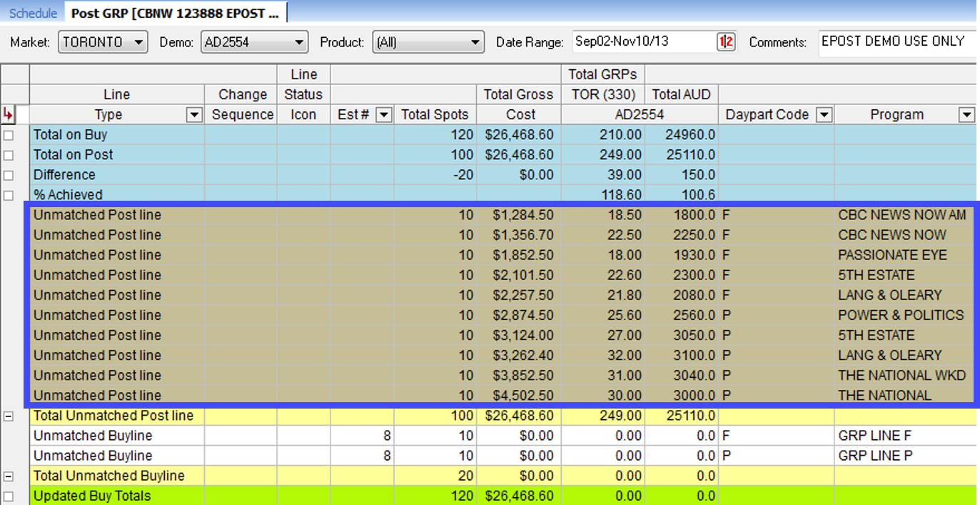Click the Total Unmatched Post line label
The height and width of the screenshot is (505, 980).
pyautogui.click(x=113, y=416)
